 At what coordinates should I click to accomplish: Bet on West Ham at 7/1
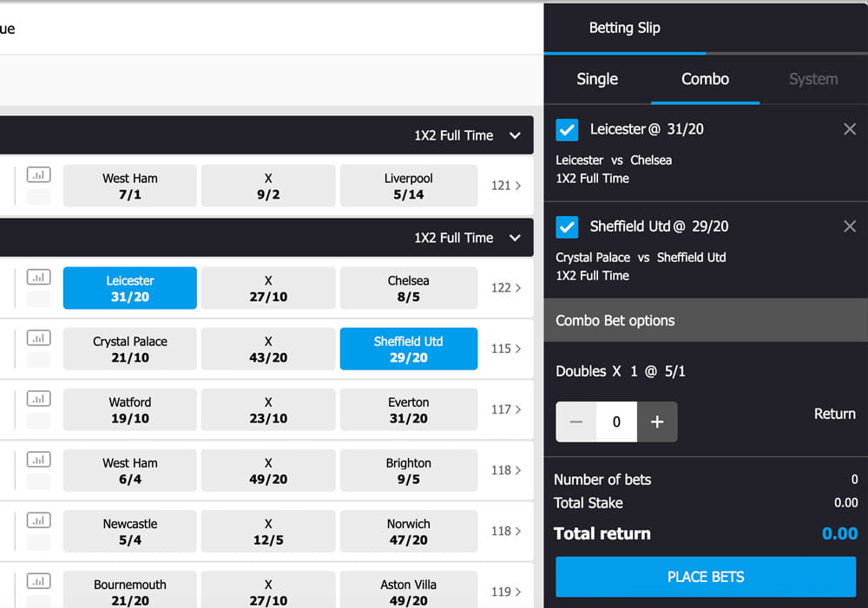tap(130, 186)
